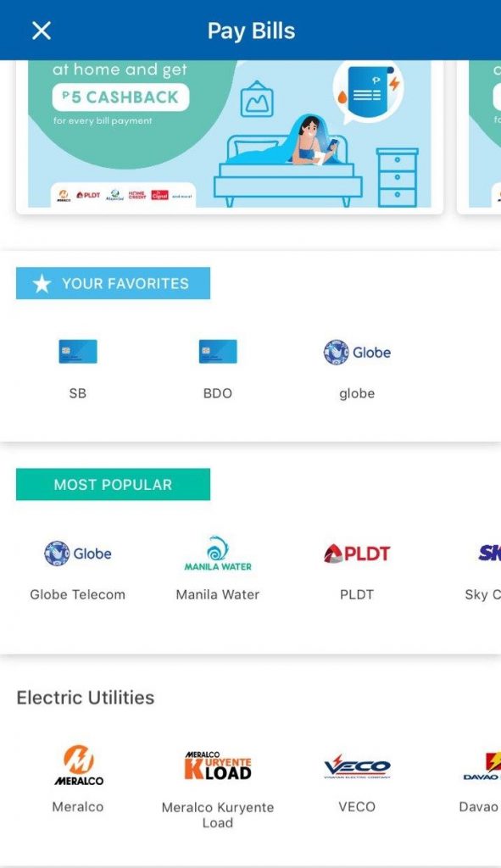The image size is (501, 868).
Task: Tap the partially visible Sky Cable logo
Action: [x=489, y=553]
